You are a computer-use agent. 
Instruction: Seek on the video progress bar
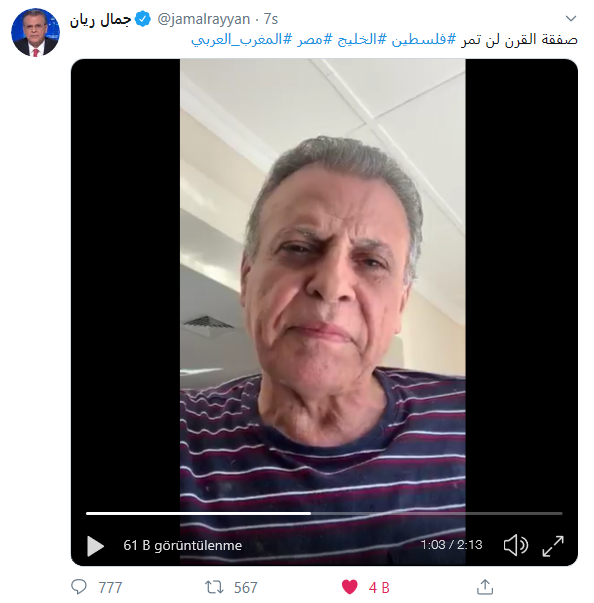click(324, 513)
